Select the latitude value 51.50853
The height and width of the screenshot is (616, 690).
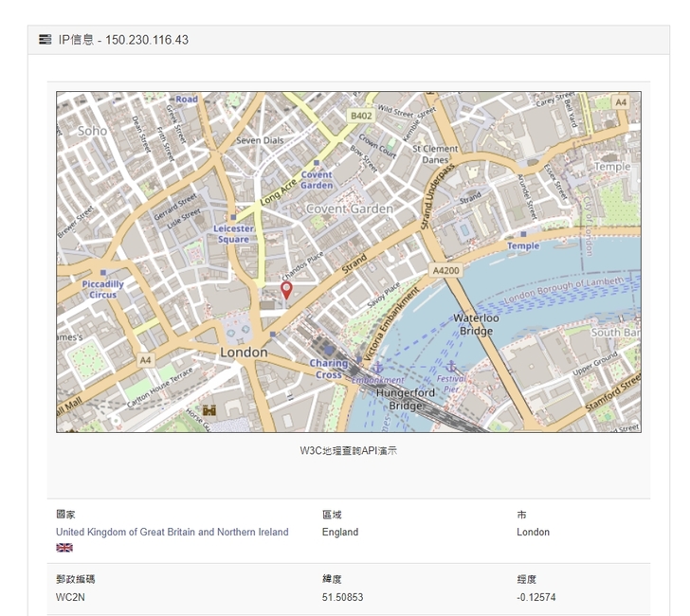tap(342, 596)
